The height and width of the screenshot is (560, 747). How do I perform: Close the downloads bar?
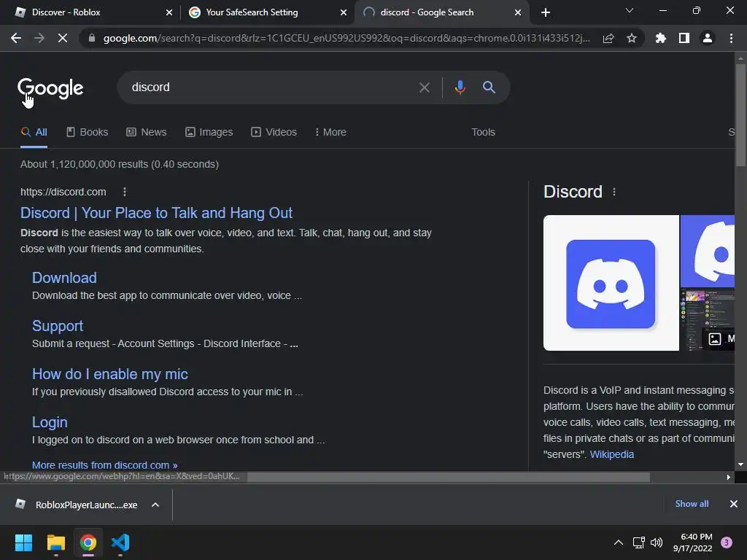pyautogui.click(x=734, y=504)
